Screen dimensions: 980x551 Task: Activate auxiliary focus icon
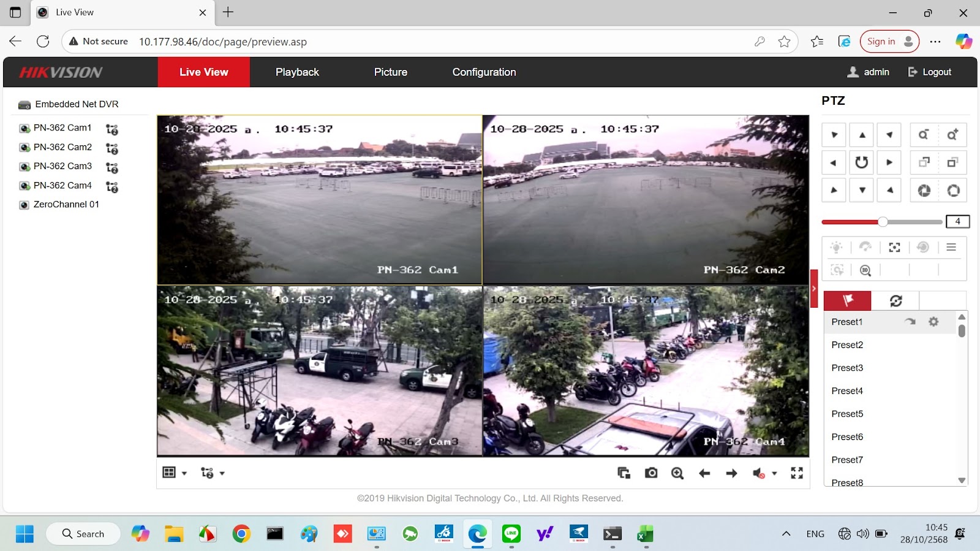pyautogui.click(x=894, y=247)
